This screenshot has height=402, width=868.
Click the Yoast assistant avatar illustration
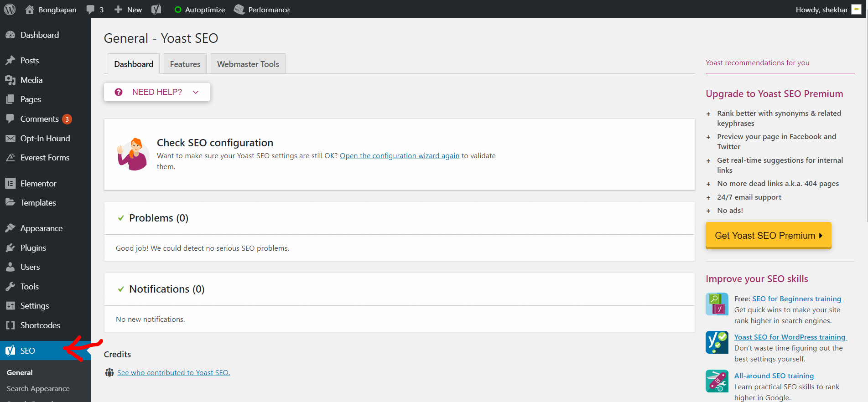133,154
